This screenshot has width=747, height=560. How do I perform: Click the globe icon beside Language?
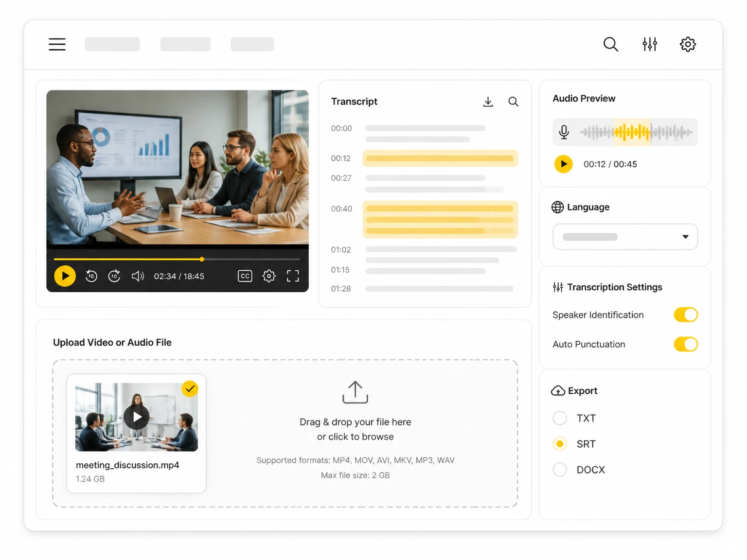pos(558,207)
